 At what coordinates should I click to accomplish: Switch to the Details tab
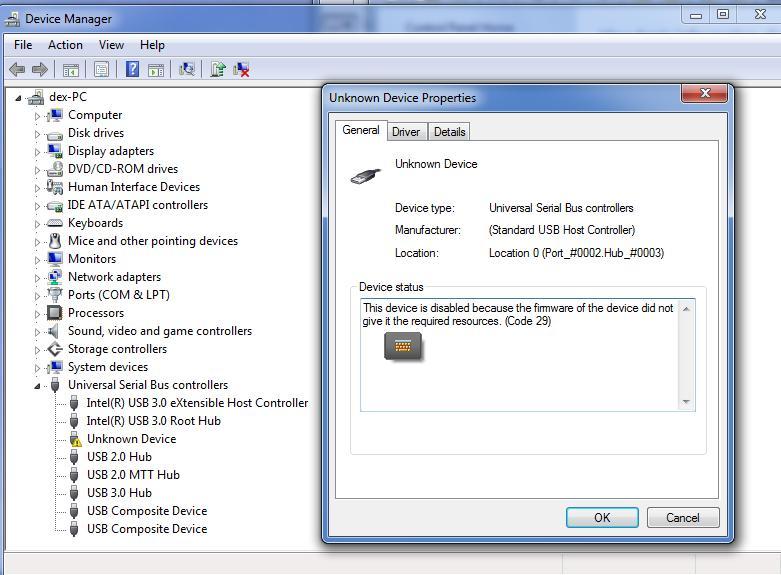coord(449,132)
